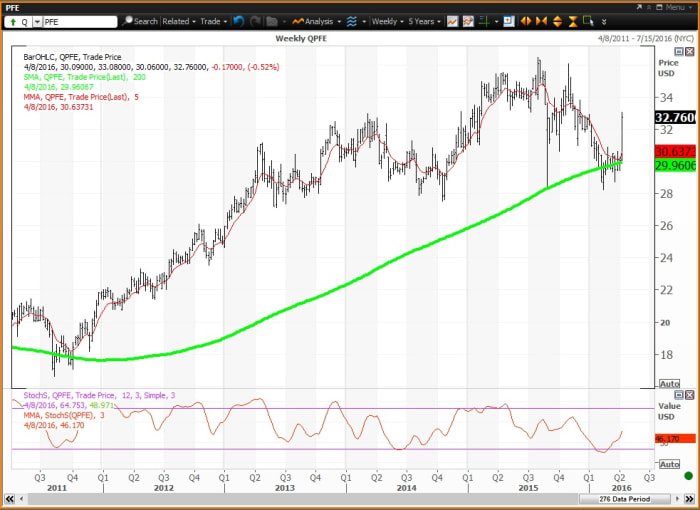The width and height of the screenshot is (700, 510).
Task: Toggle Auto scale on price axis
Action: click(x=669, y=383)
